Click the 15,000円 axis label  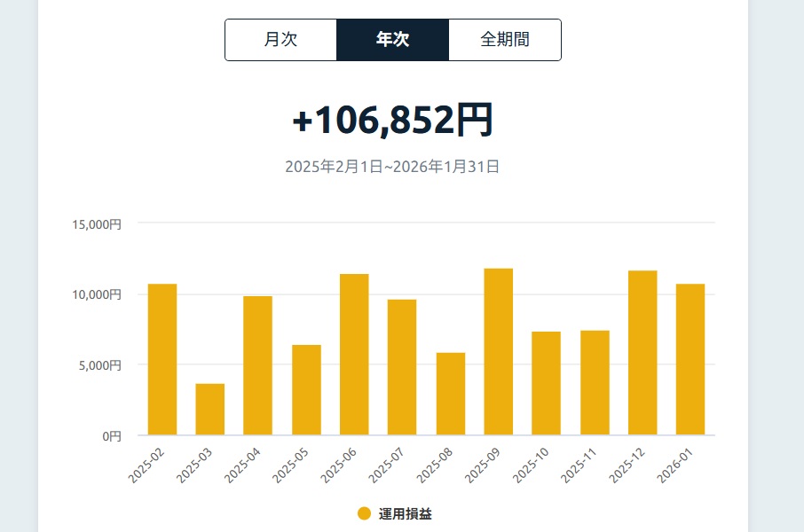point(97,224)
